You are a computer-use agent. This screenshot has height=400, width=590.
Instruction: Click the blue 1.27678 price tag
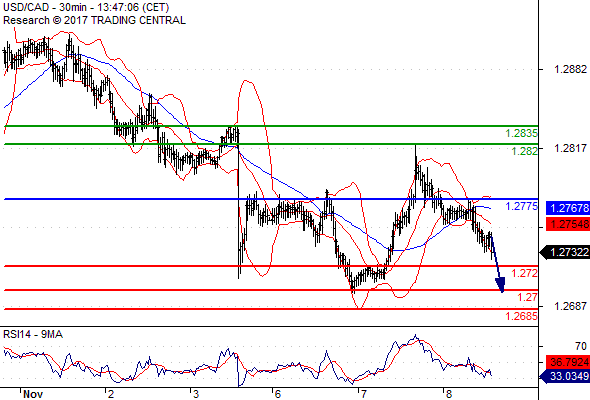[568, 208]
